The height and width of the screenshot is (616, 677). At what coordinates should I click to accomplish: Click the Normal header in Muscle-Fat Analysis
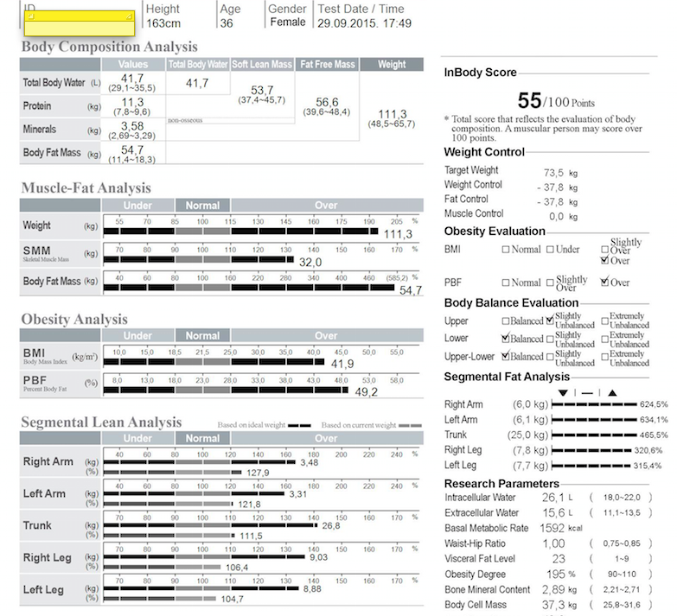click(x=202, y=206)
